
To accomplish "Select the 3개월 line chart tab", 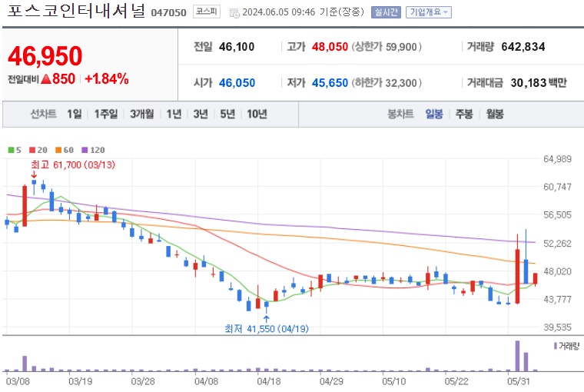I will point(142,114).
